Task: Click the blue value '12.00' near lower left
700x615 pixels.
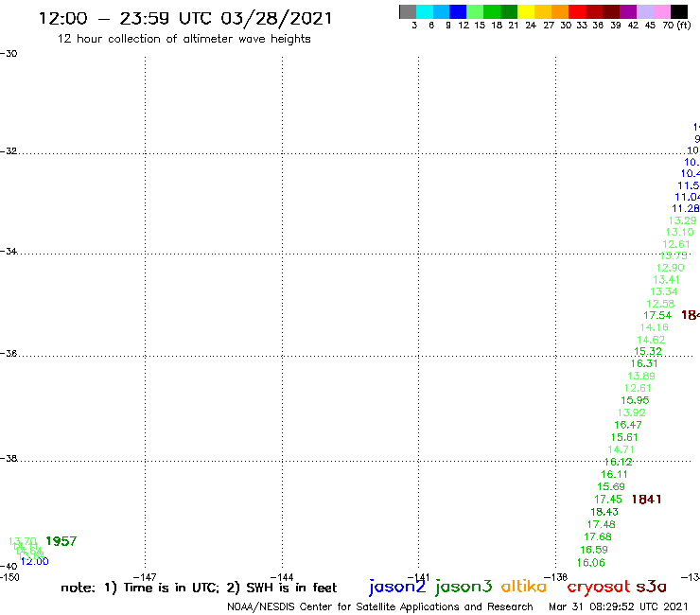Action: (35, 561)
